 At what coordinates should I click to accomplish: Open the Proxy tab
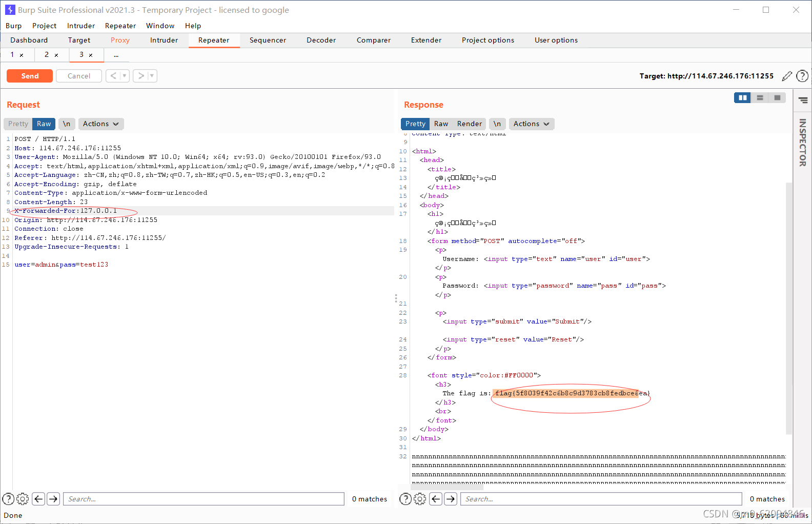pyautogui.click(x=120, y=40)
